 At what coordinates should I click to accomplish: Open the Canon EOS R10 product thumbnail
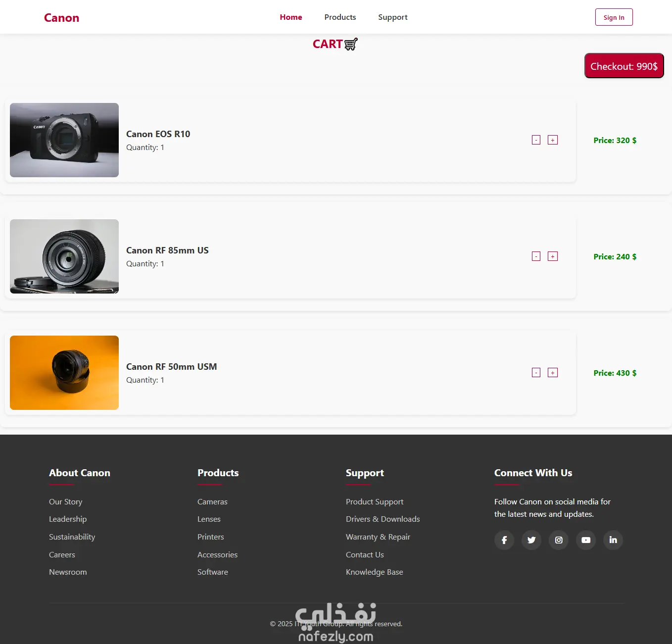tap(64, 140)
